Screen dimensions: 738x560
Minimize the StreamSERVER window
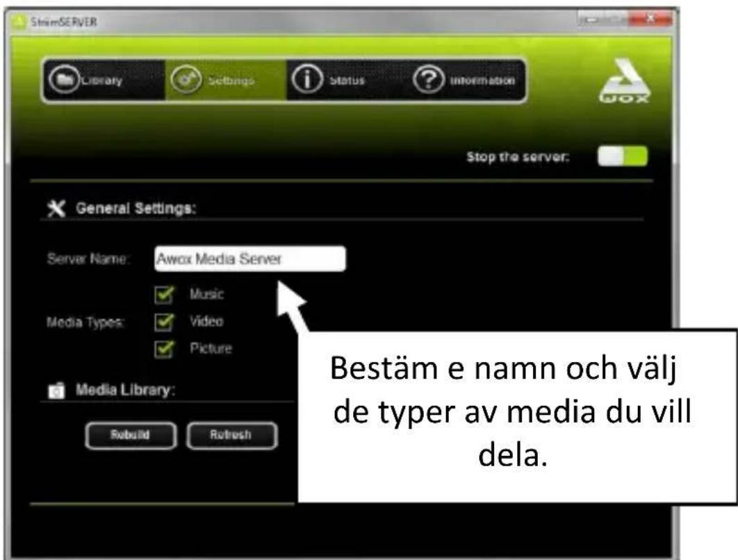coord(592,19)
